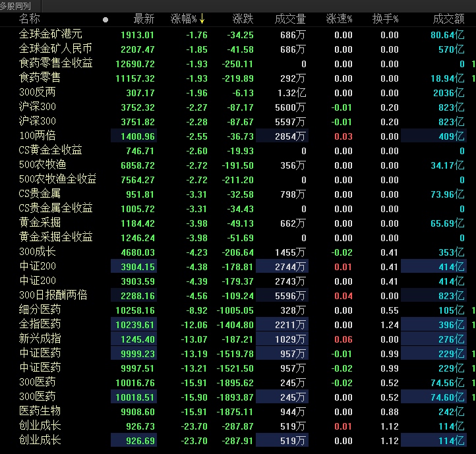Select the 细分医药 index row
This screenshot has height=454, width=476.
tap(40, 310)
